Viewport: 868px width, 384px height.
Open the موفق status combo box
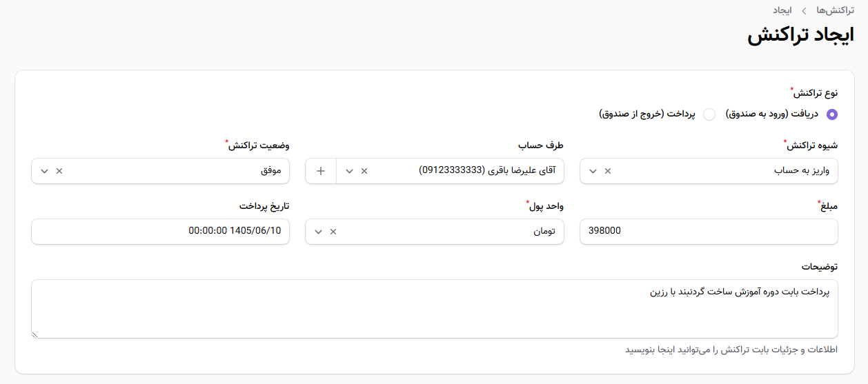(x=161, y=171)
